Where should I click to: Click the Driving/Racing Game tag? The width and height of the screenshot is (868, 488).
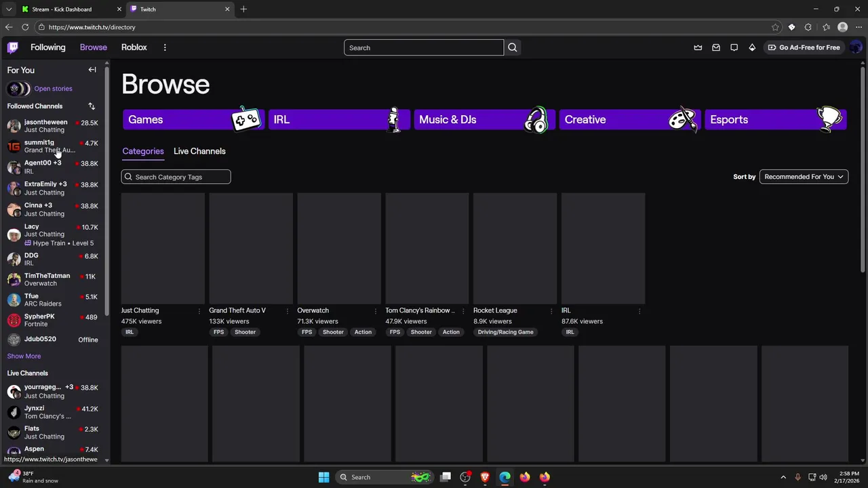[x=505, y=332]
